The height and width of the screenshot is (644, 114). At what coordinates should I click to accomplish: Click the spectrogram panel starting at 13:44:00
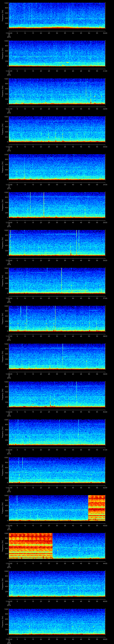coord(57,584)
